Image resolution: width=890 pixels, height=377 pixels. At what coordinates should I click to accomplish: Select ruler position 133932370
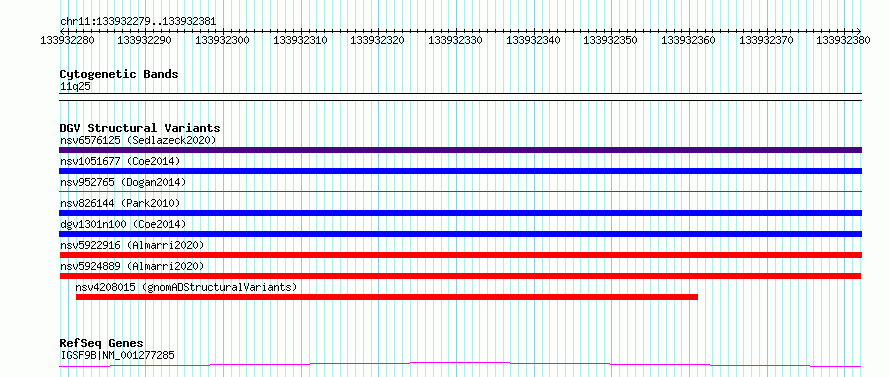pyautogui.click(x=766, y=40)
